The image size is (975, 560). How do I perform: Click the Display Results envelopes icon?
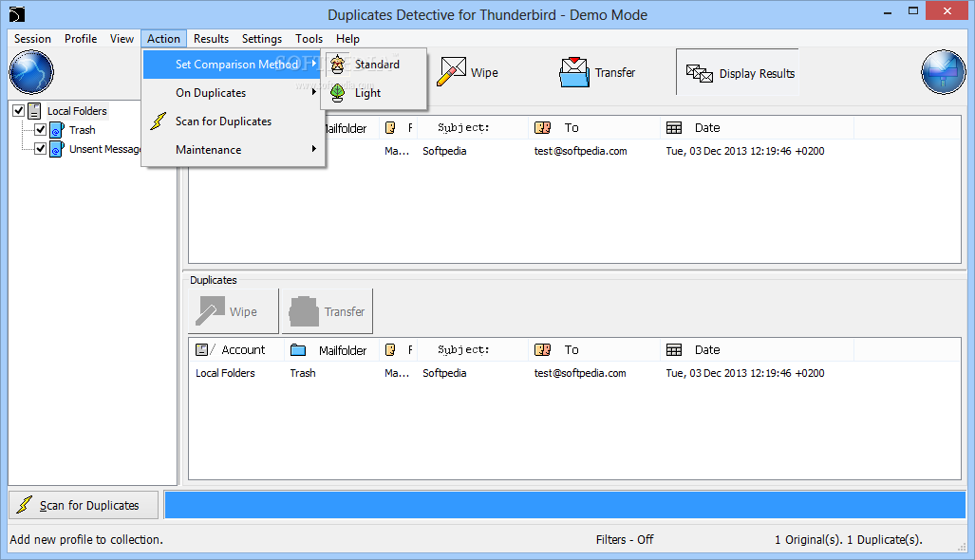click(x=699, y=73)
